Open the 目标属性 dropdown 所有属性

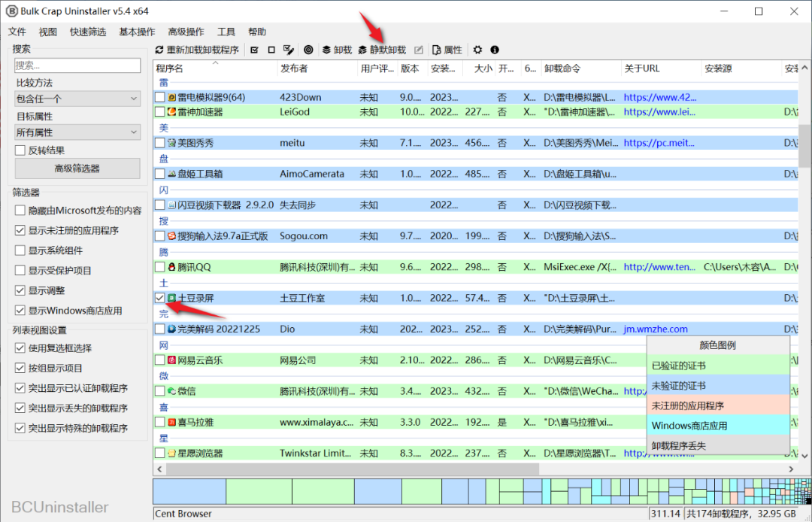77,132
